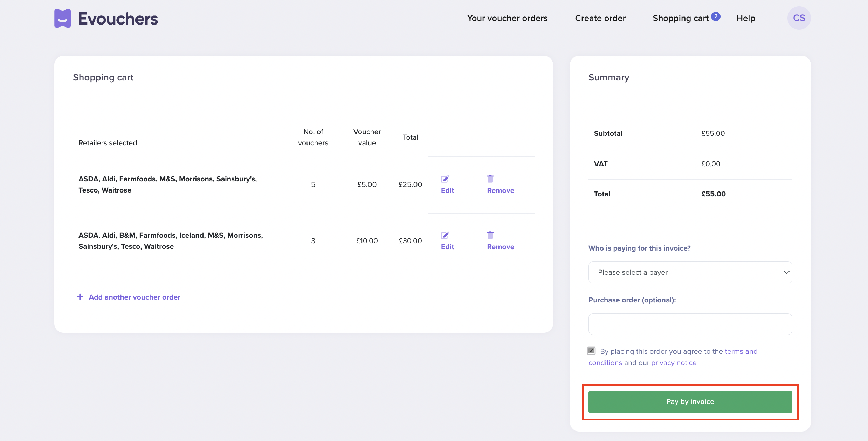Screen dimensions: 868x441
Task: Click Remove link for the 3-voucher order
Action: pyautogui.click(x=501, y=247)
